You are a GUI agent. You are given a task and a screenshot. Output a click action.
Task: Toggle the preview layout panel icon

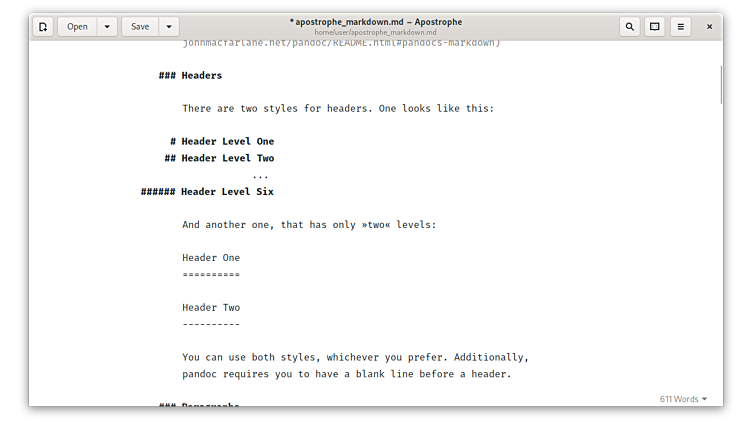point(655,27)
